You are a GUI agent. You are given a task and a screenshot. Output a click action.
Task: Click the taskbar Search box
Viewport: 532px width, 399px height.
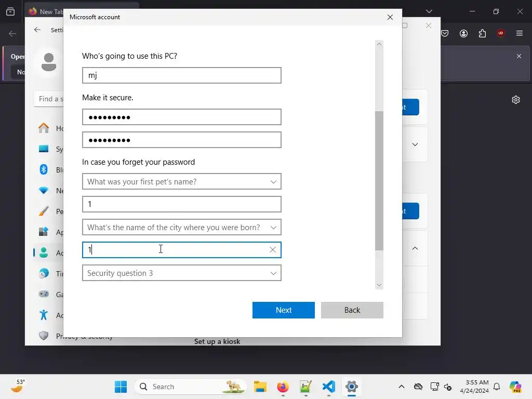[190, 387]
